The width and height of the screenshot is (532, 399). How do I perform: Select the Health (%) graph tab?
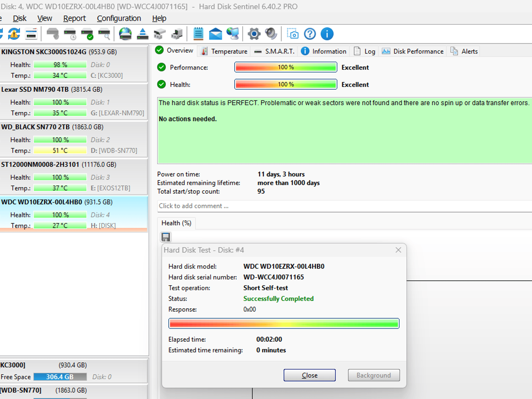176,223
